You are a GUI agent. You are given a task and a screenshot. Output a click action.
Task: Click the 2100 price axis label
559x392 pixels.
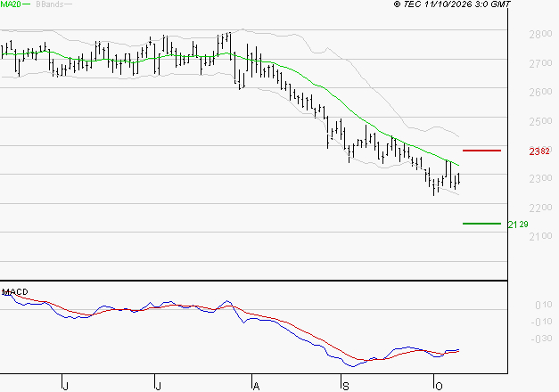pyautogui.click(x=540, y=236)
